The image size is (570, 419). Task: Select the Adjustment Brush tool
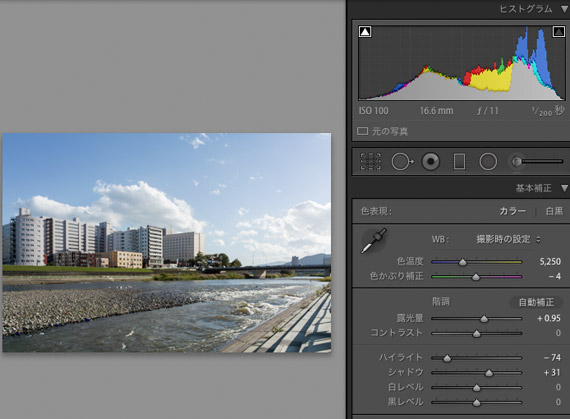click(x=537, y=161)
